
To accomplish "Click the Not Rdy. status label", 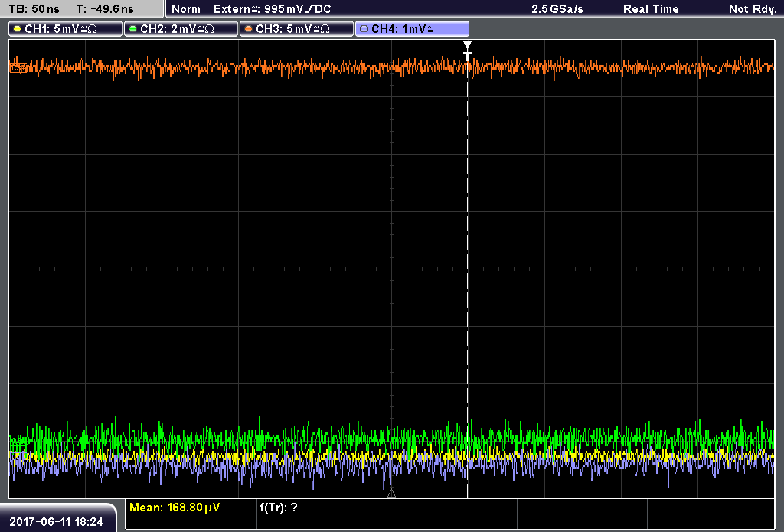I will (x=752, y=9).
